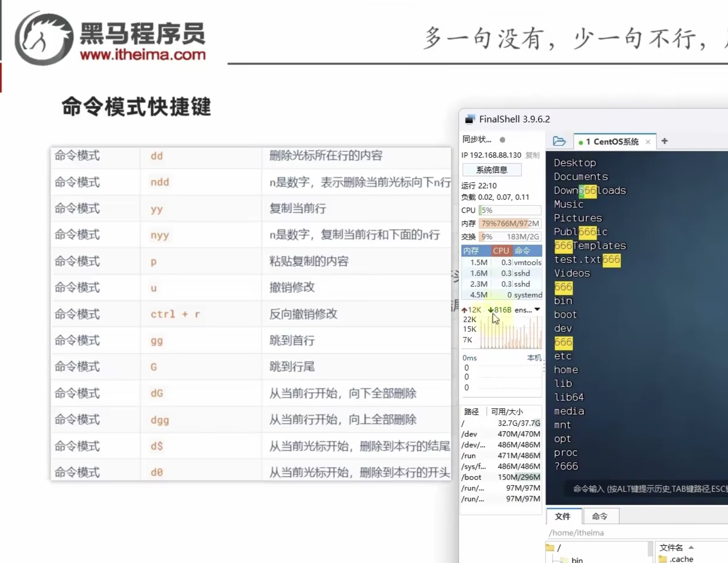Click the 'dgg' shortcut cell

point(201,419)
